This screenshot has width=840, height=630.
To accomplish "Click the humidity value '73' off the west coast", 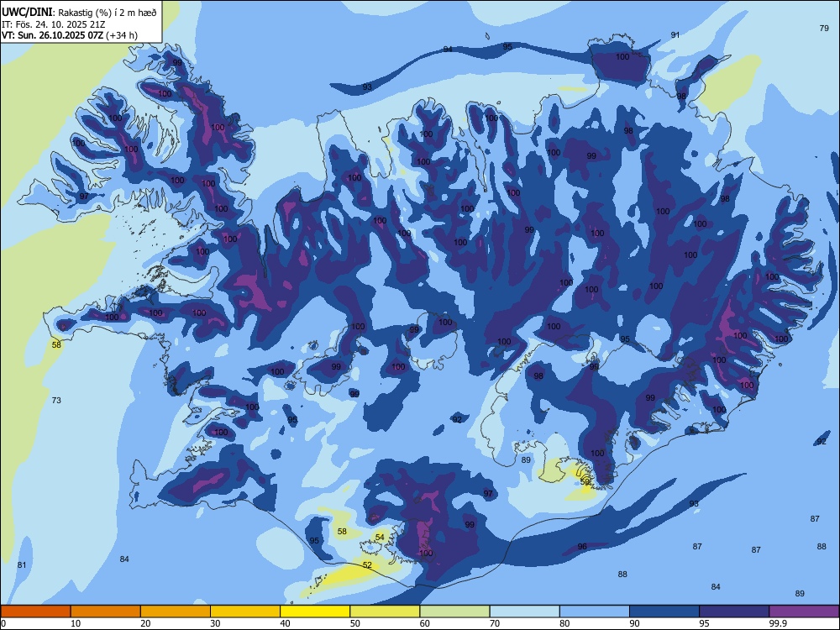I will (56, 400).
